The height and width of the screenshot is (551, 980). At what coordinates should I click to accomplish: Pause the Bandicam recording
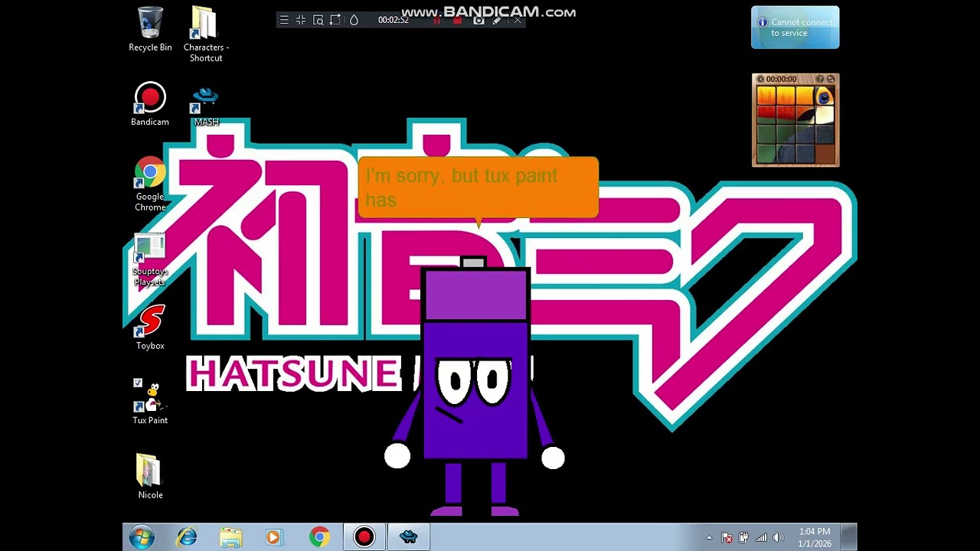[x=437, y=21]
